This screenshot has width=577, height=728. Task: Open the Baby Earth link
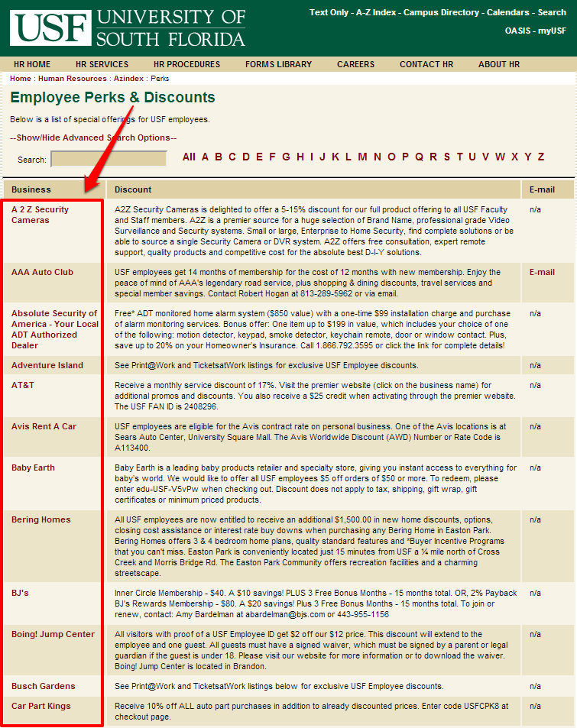pos(33,468)
